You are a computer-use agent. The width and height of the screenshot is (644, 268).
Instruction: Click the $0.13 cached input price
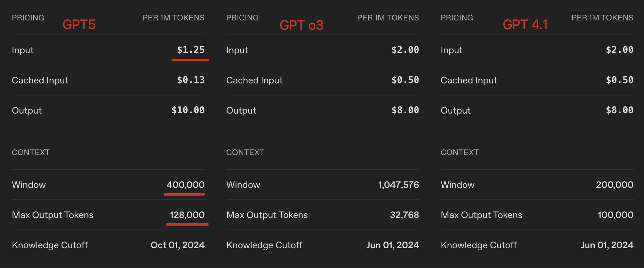point(191,80)
